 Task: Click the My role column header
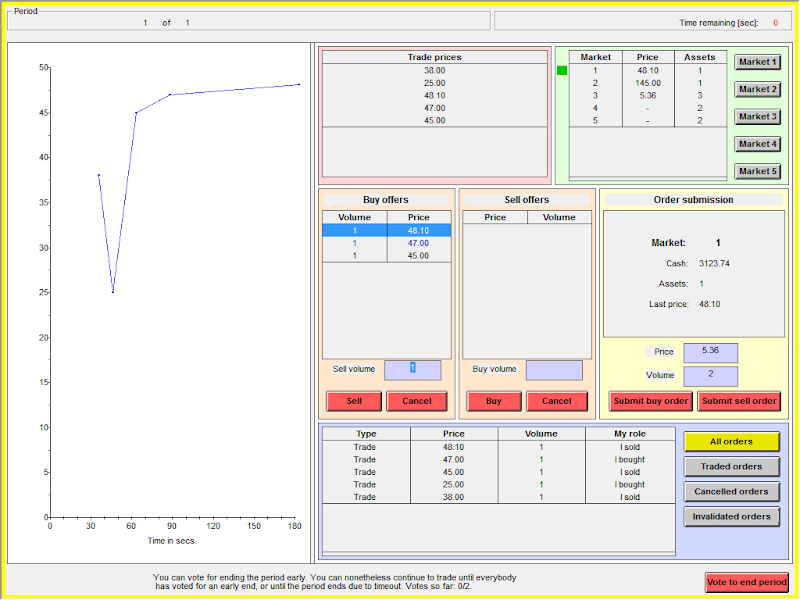tap(630, 434)
